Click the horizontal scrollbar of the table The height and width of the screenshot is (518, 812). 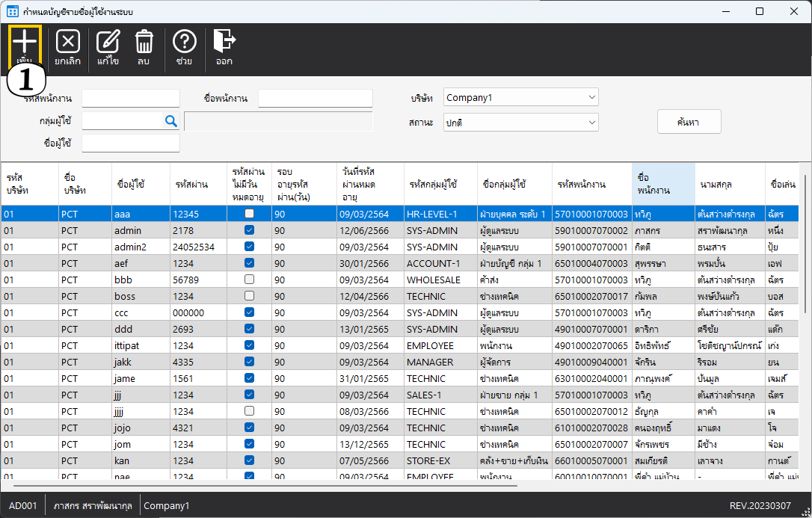[262, 486]
